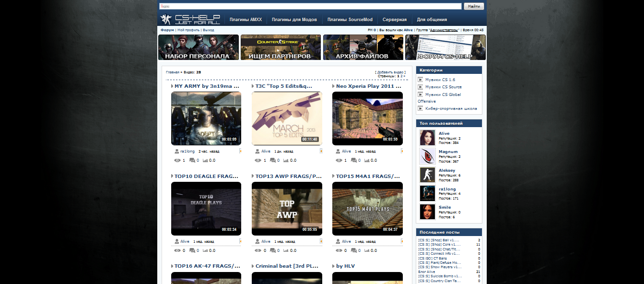Click the CS-HELP site logo
Viewport: 644px width, 284px height.
pos(190,20)
